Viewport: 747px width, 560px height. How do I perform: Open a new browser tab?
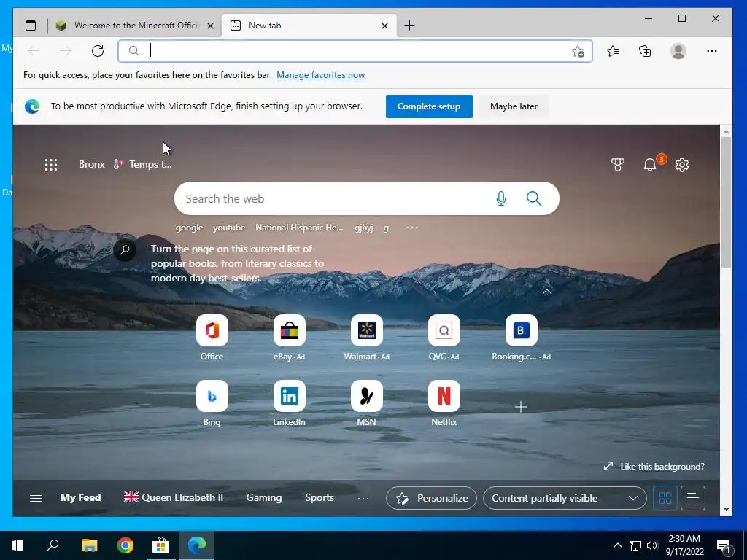click(409, 26)
